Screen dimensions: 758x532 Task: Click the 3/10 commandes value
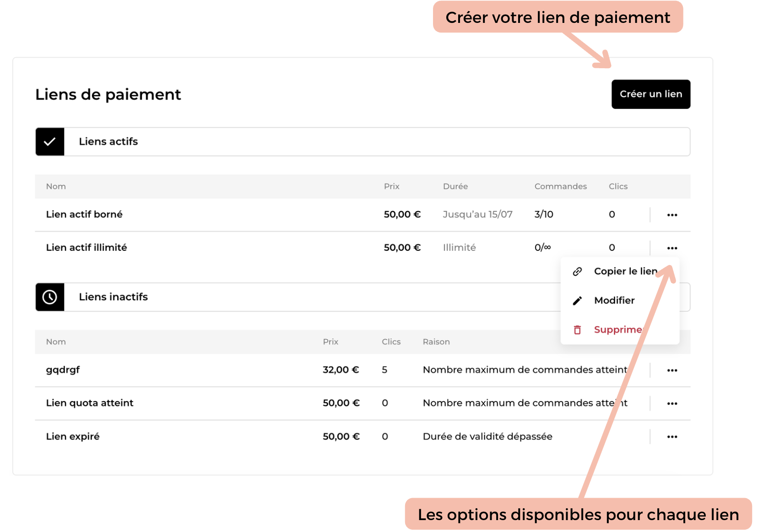tap(544, 214)
